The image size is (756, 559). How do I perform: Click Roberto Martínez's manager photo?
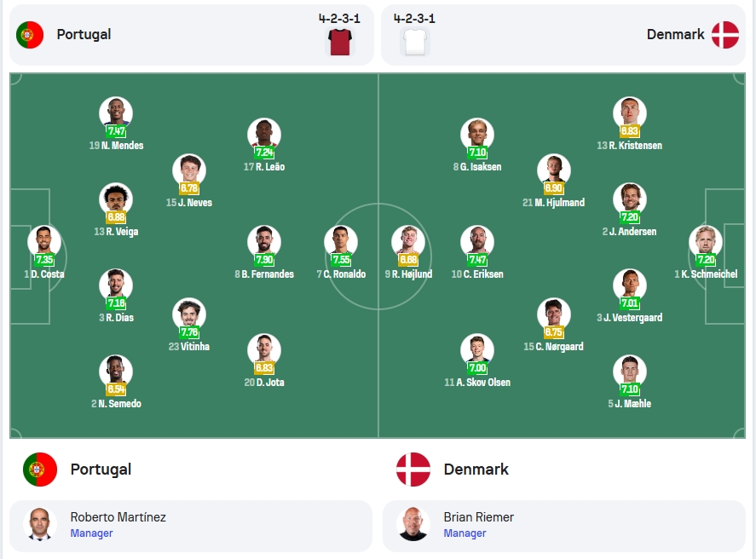40,524
